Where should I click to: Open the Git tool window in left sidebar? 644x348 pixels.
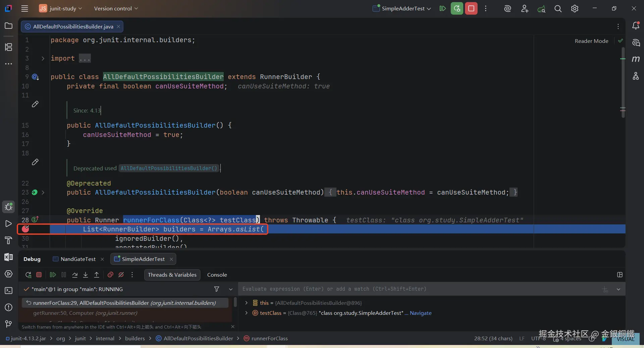pyautogui.click(x=9, y=324)
